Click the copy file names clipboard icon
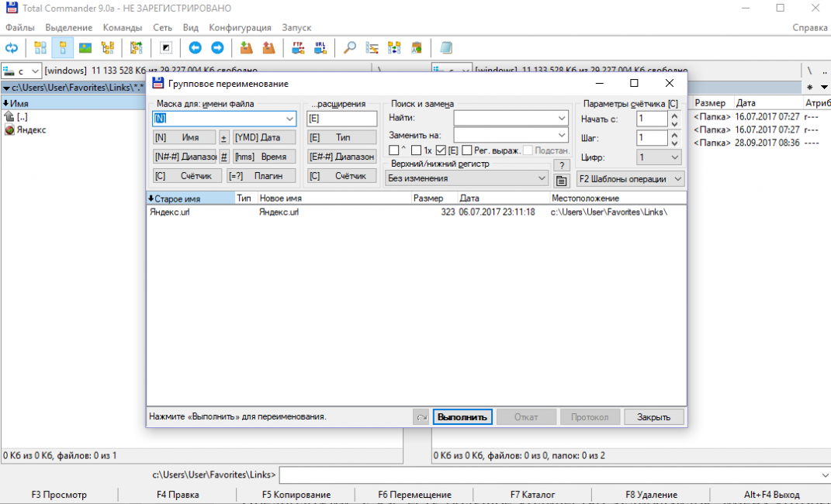Viewport: 831px width, 504px height. pyautogui.click(x=417, y=48)
